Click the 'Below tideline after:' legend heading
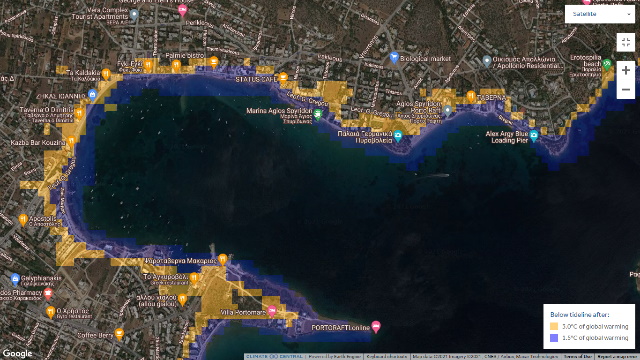The image size is (640, 360). point(580,315)
